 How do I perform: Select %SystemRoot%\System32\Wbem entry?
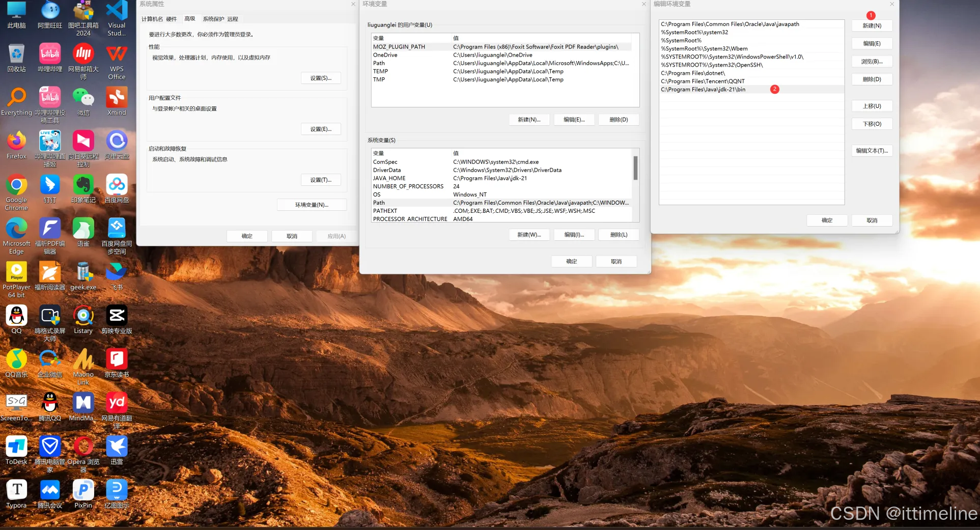pyautogui.click(x=751, y=49)
